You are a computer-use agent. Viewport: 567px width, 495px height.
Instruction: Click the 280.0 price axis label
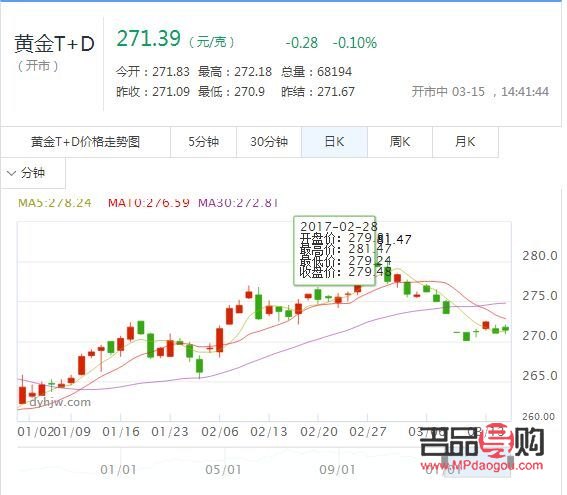pyautogui.click(x=540, y=256)
